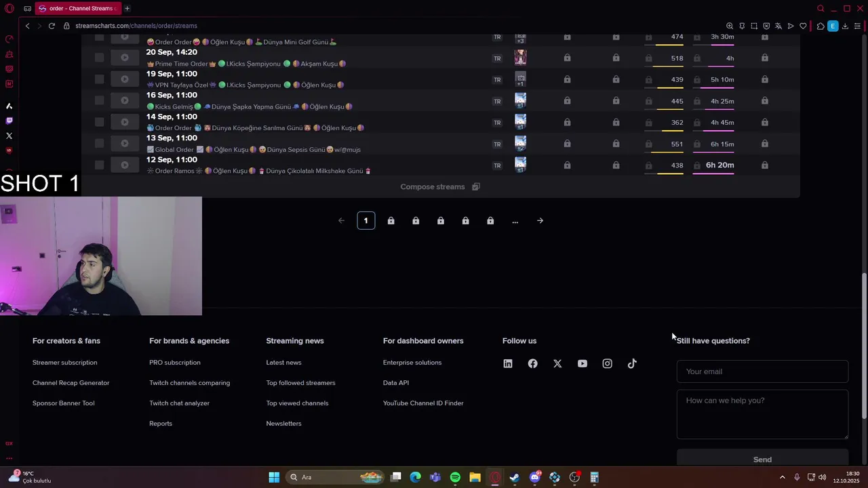
Task: Click the Opera logo menu button
Action: 9,8
